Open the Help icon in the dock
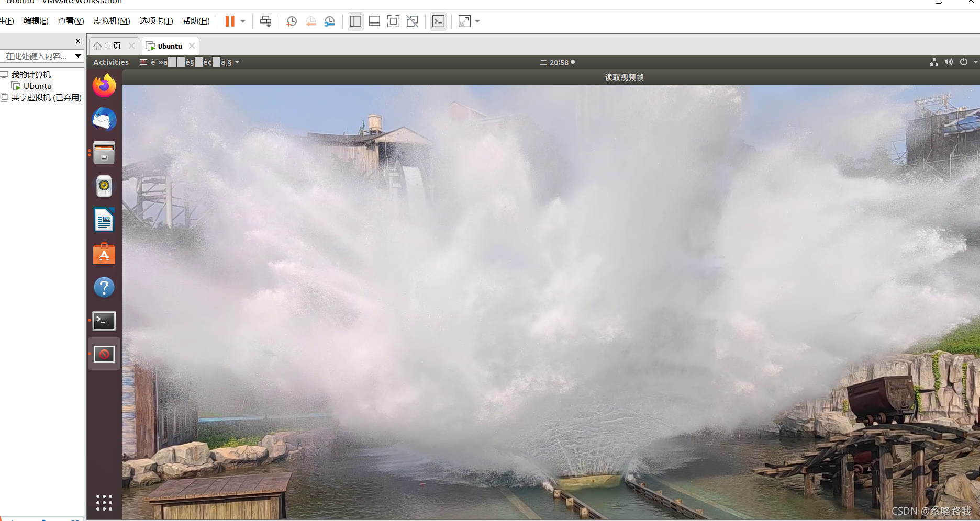Screen dimensions: 980x521 click(104, 287)
